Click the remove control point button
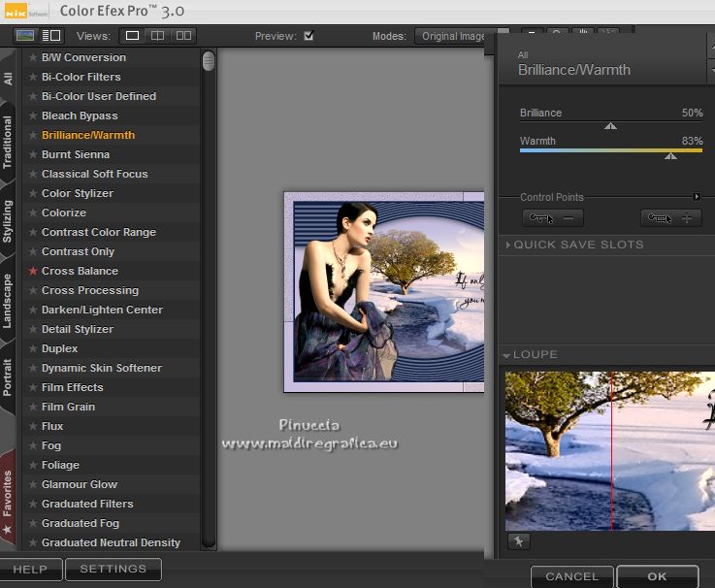This screenshot has height=588, width=715. (552, 218)
